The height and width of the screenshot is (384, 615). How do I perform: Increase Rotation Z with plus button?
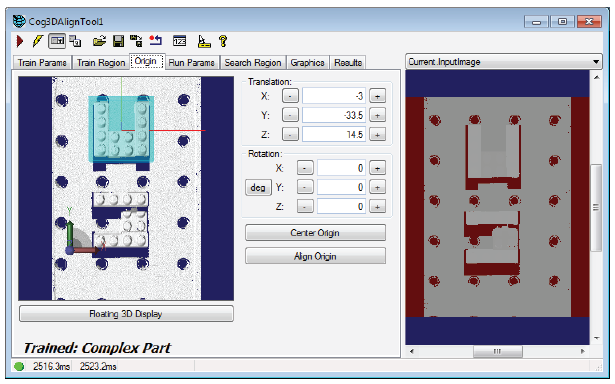[x=377, y=206]
